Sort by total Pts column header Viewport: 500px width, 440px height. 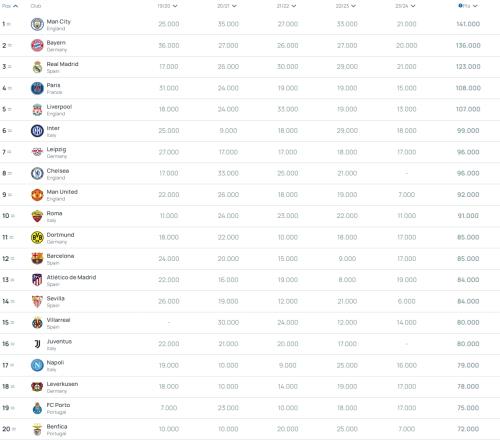(x=468, y=6)
